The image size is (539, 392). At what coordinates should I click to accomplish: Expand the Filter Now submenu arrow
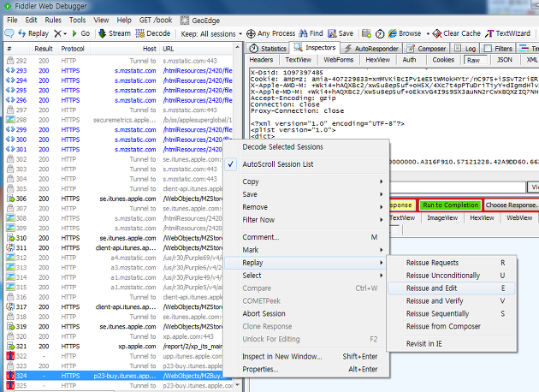click(381, 220)
